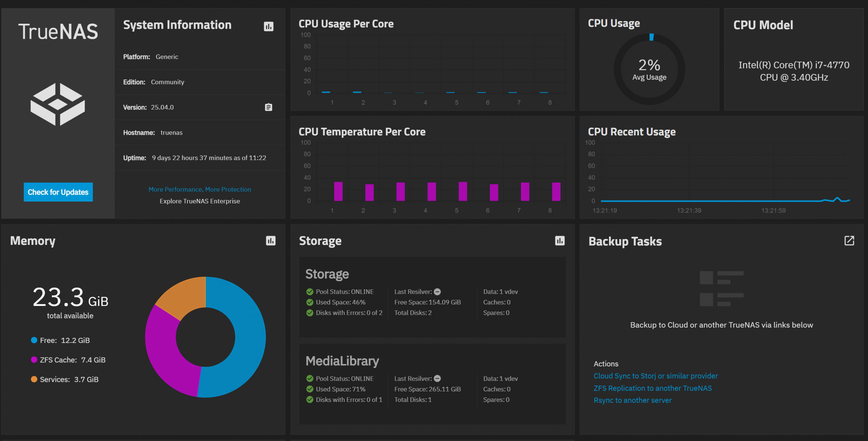The image size is (868, 441).
Task: Click the magenta ZFS Cache legend dot
Action: pos(34,360)
